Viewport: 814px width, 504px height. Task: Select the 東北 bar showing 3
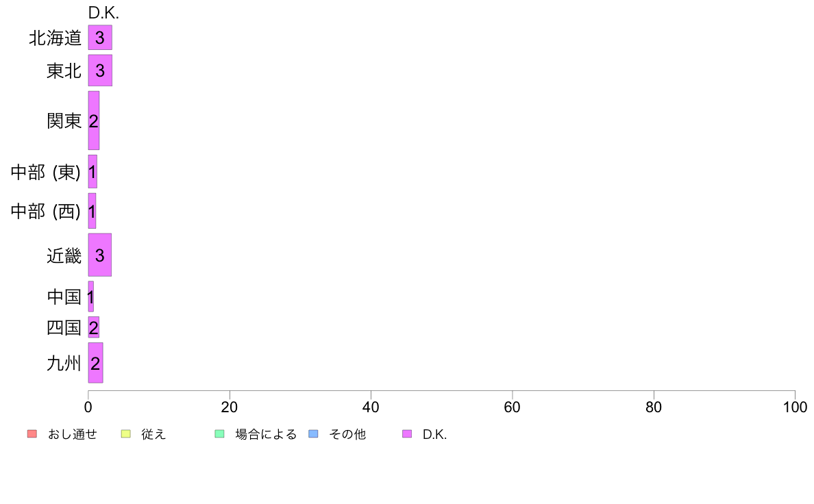point(100,71)
